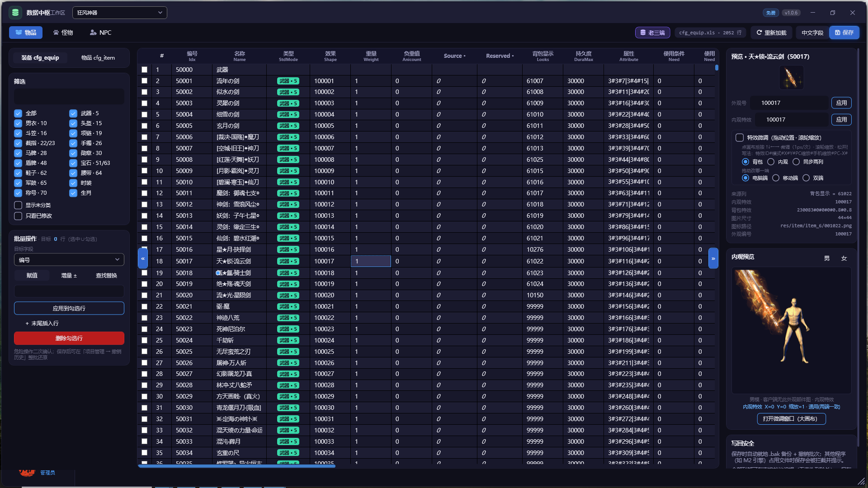
Task: Check the row checkbox for 50001 流年の剑
Action: click(x=144, y=81)
